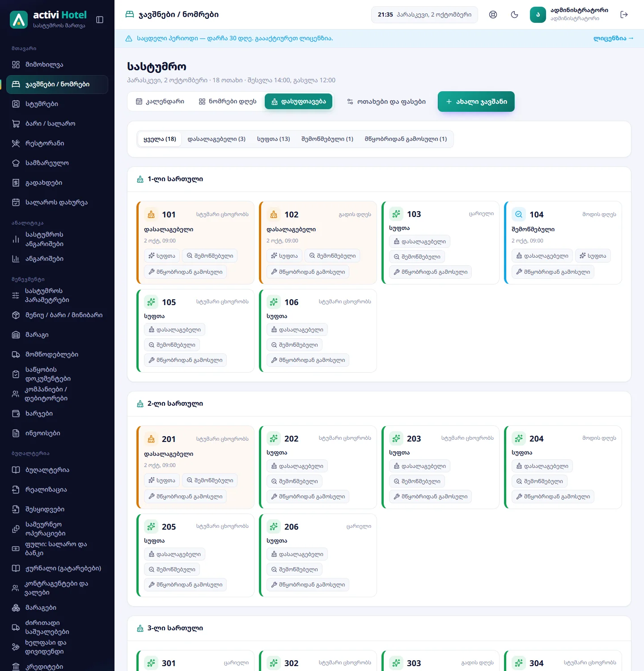Mark room 102 as შემოწმებული

tap(332, 256)
